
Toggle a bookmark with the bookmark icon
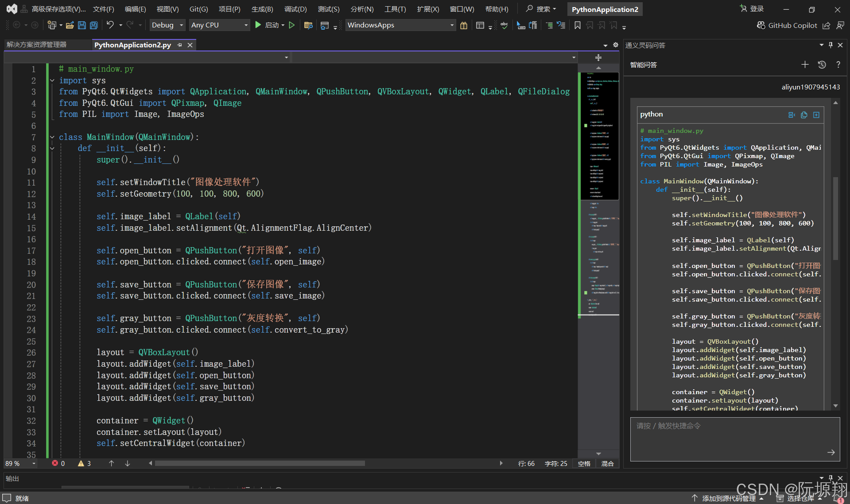tap(578, 25)
